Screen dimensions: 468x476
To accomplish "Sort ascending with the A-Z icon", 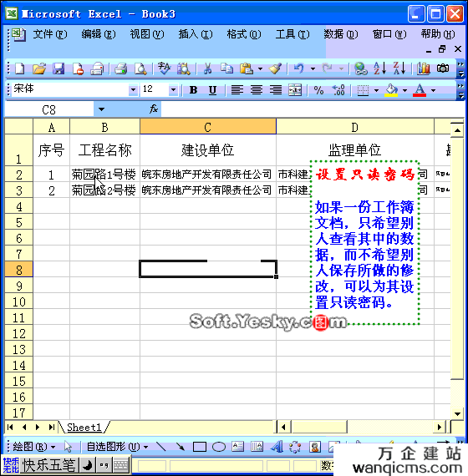I will click(379, 68).
